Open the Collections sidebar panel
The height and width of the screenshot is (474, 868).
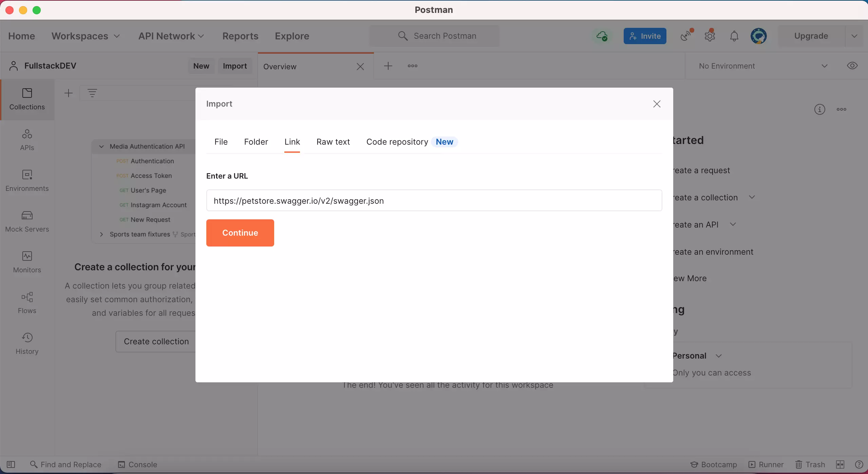coord(27,99)
